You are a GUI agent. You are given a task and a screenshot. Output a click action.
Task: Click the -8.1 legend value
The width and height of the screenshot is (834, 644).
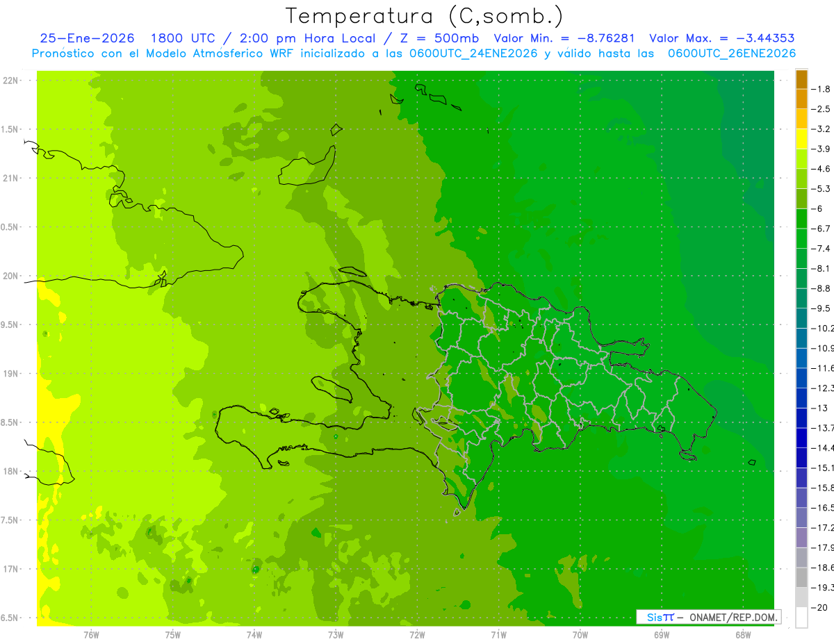(x=821, y=268)
